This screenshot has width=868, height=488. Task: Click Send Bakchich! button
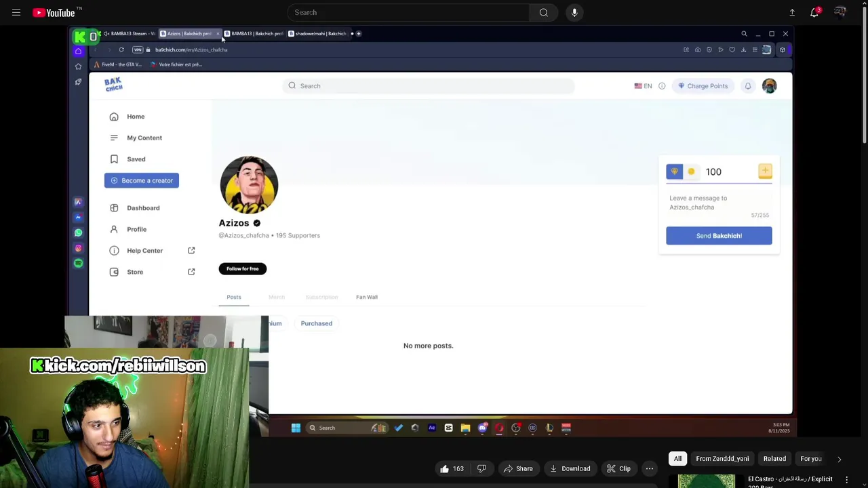click(x=719, y=236)
